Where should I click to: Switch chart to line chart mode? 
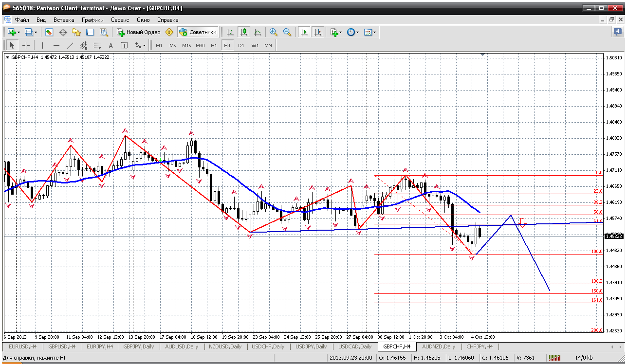pos(258,32)
